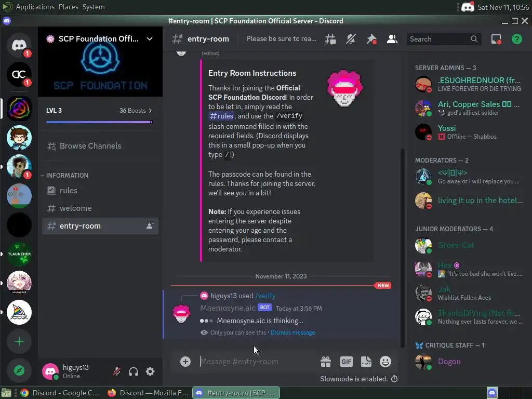This screenshot has height=399, width=532.
Task: Click the slowmode timer icon
Action: [x=394, y=379]
